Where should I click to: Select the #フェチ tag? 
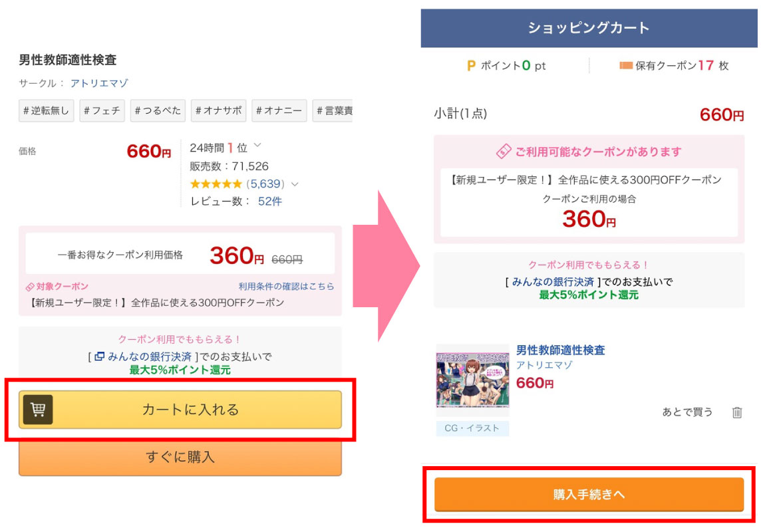102,110
